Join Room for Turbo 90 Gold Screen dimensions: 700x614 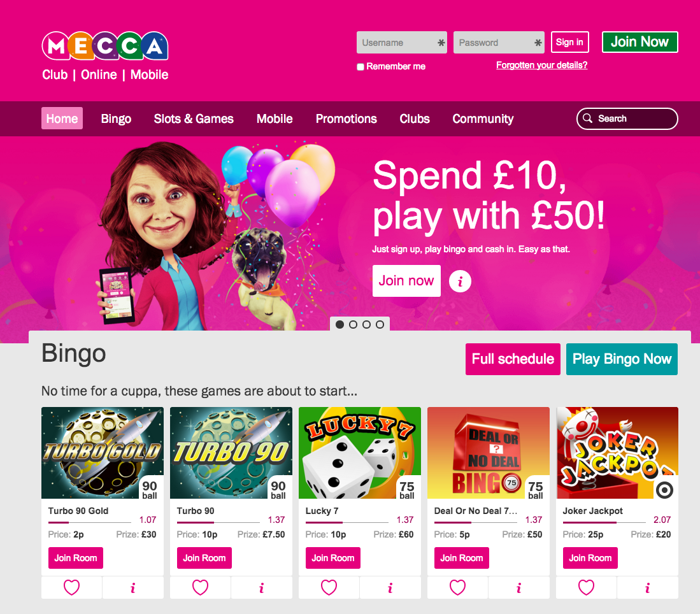(x=75, y=558)
